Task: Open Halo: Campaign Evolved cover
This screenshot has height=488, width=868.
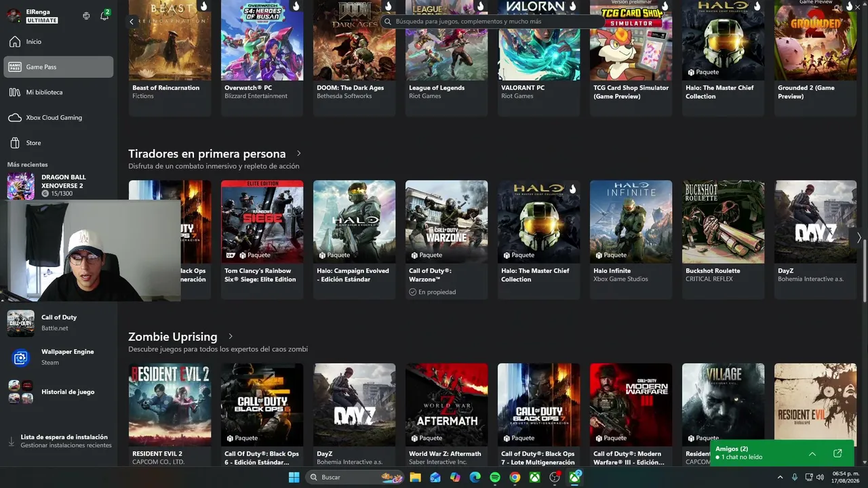Action: pyautogui.click(x=354, y=222)
